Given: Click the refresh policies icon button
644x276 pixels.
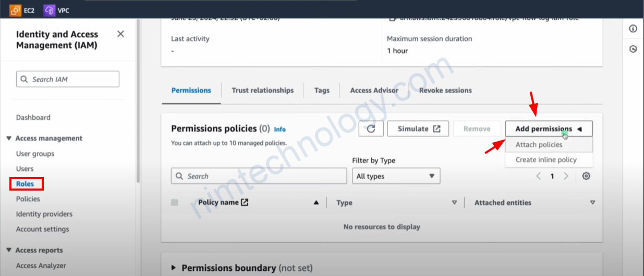Looking at the screenshot, I should coord(371,129).
